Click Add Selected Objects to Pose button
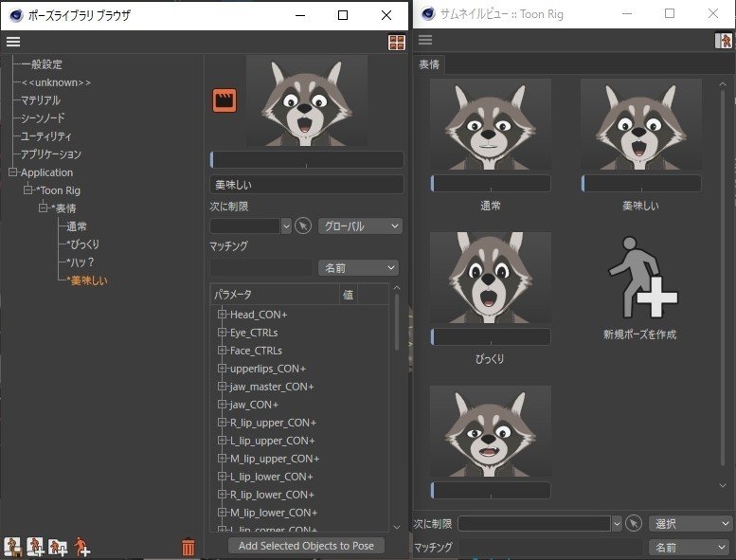The width and height of the screenshot is (736, 560). (306, 546)
